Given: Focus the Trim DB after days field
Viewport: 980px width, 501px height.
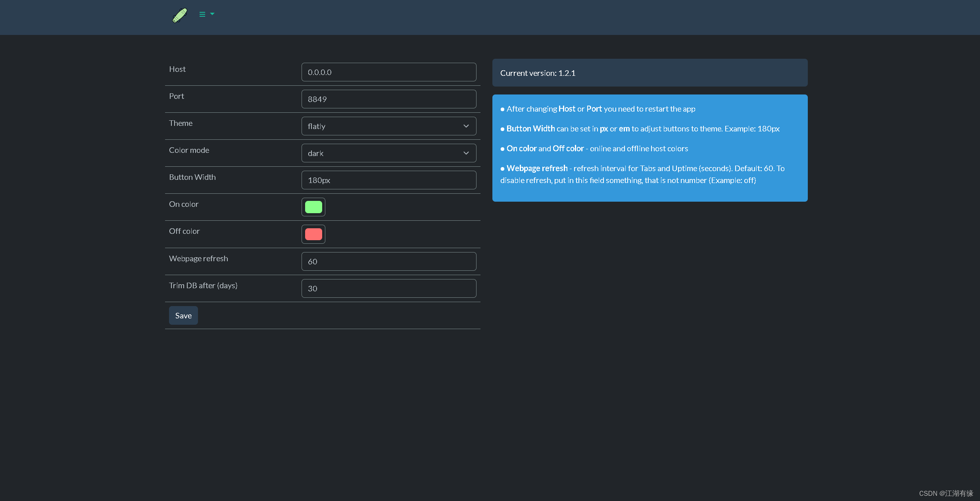Looking at the screenshot, I should 388,289.
